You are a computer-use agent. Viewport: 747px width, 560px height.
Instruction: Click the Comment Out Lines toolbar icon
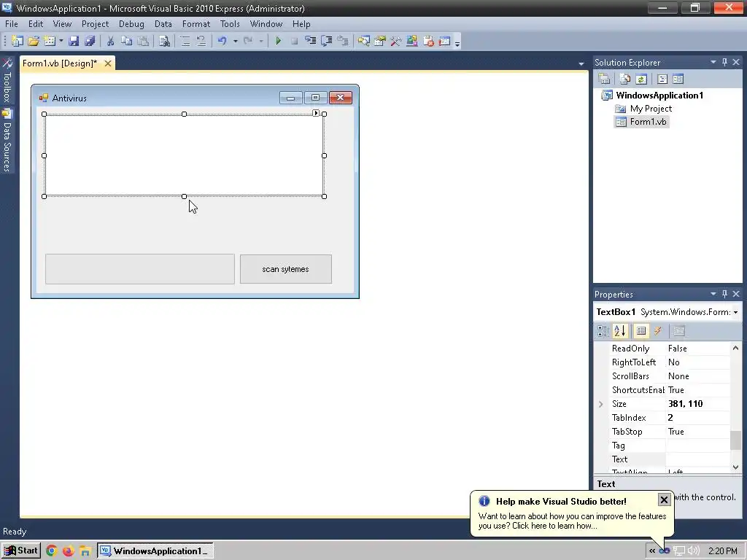[x=185, y=41]
